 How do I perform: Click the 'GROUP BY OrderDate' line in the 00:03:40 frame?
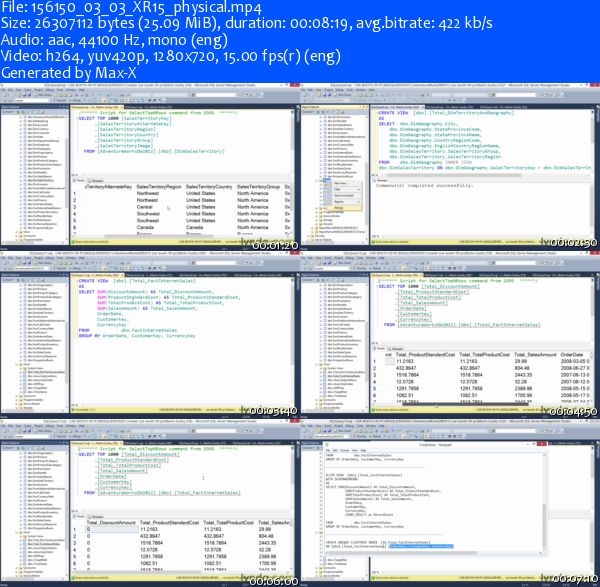click(x=137, y=336)
